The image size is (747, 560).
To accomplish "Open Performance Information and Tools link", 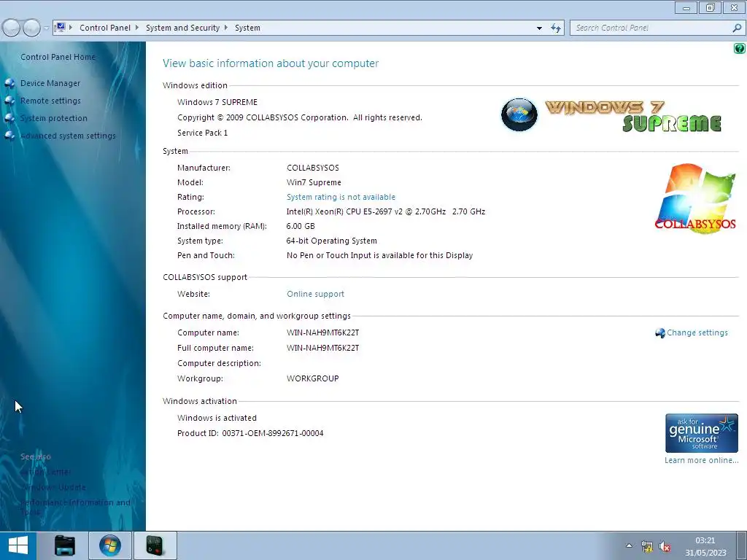I will [x=75, y=507].
